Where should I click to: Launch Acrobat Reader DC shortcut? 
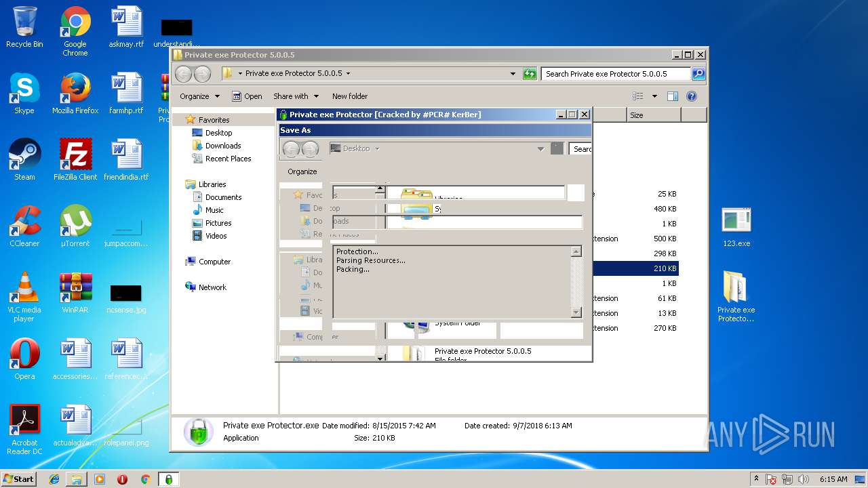pyautogui.click(x=24, y=430)
